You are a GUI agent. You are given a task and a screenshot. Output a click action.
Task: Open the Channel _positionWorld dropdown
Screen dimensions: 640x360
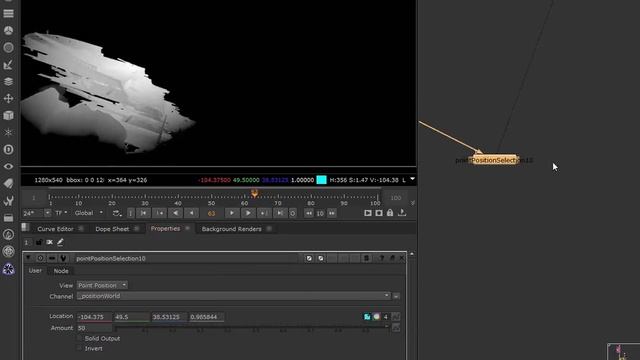(x=234, y=296)
